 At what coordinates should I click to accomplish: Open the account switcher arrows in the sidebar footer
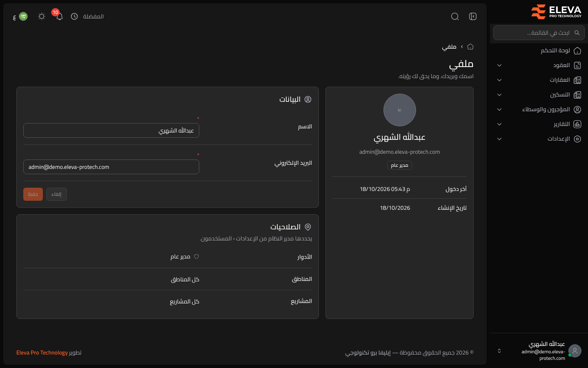point(499,351)
